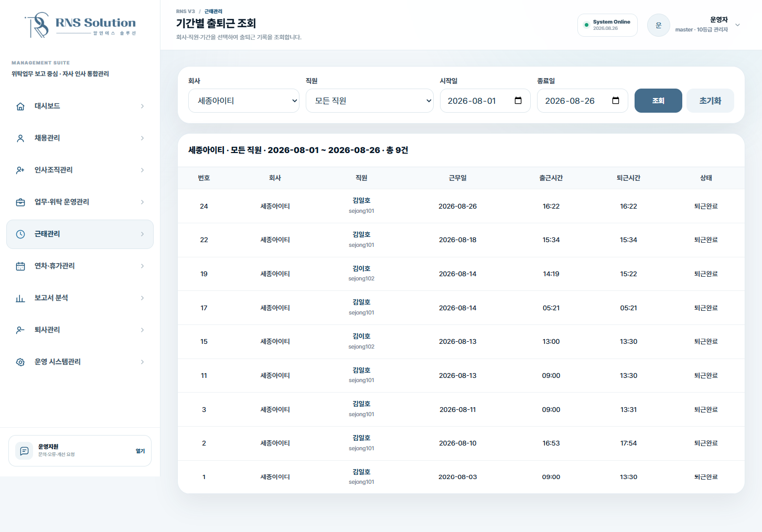Click the 근태관리 breadcrumb link

(x=213, y=12)
